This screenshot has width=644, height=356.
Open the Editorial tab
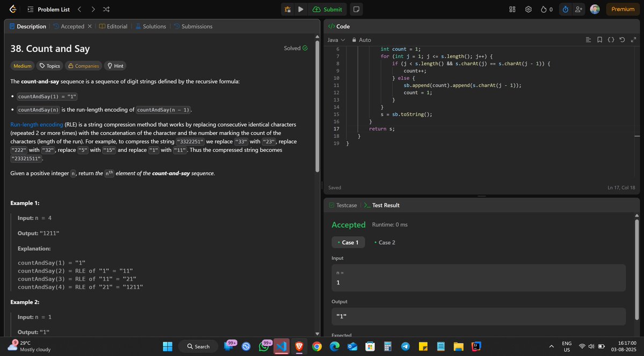113,26
